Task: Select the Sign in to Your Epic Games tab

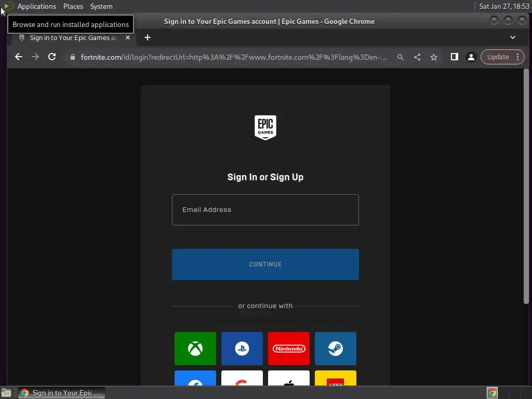Action: pos(73,37)
